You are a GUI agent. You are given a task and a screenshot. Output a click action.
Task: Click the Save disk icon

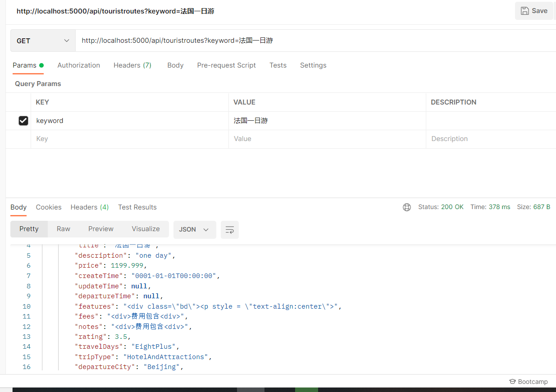(x=524, y=11)
